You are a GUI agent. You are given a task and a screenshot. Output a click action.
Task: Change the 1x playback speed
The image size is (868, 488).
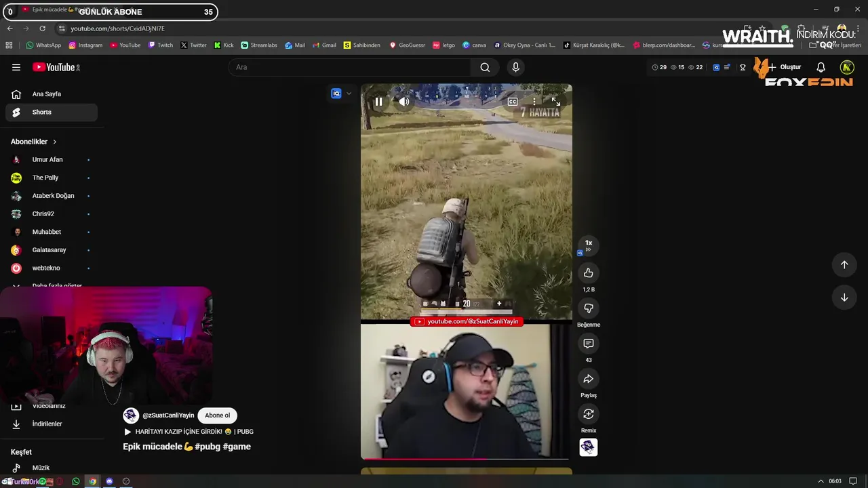[589, 245]
